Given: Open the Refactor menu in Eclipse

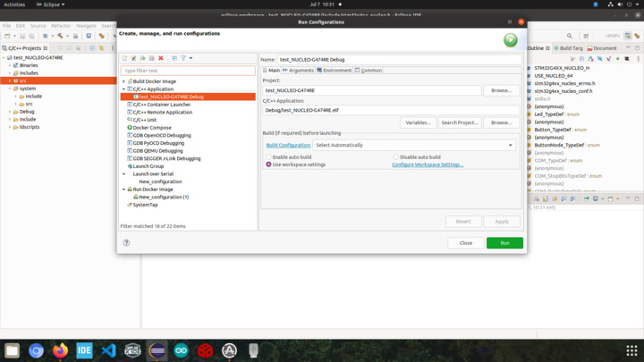Looking at the screenshot, I should (x=61, y=26).
